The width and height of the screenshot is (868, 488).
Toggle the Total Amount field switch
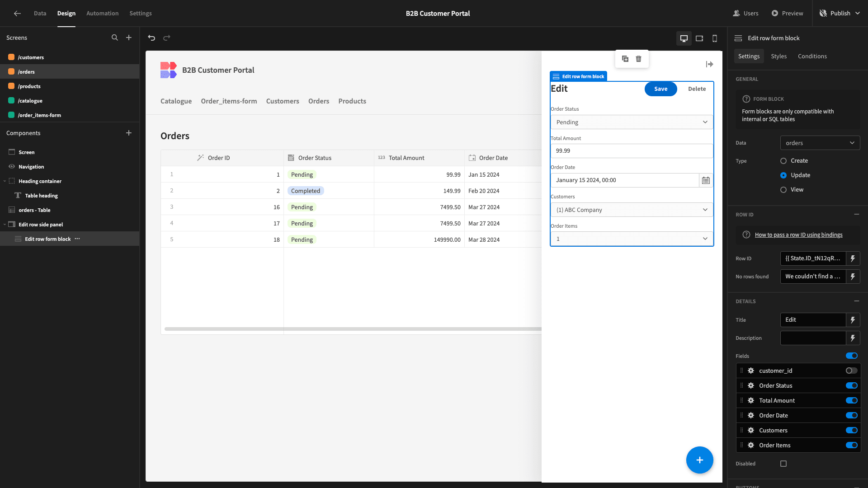(x=852, y=400)
